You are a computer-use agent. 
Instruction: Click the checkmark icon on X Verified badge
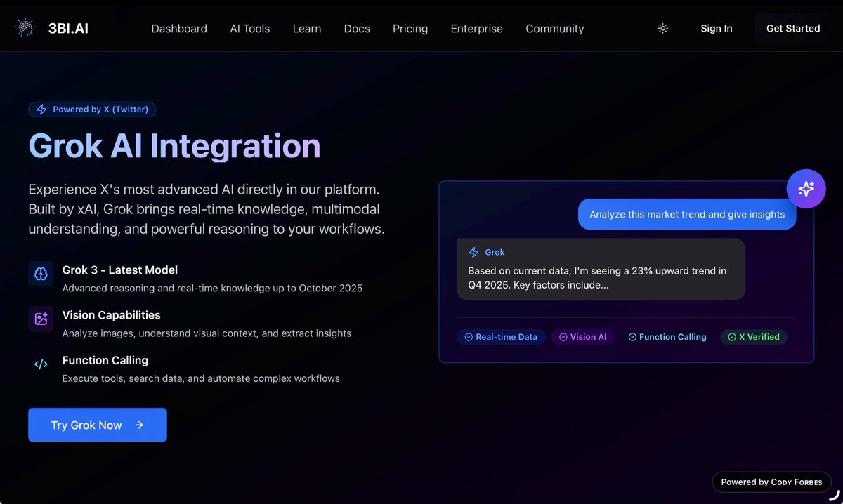[731, 337]
